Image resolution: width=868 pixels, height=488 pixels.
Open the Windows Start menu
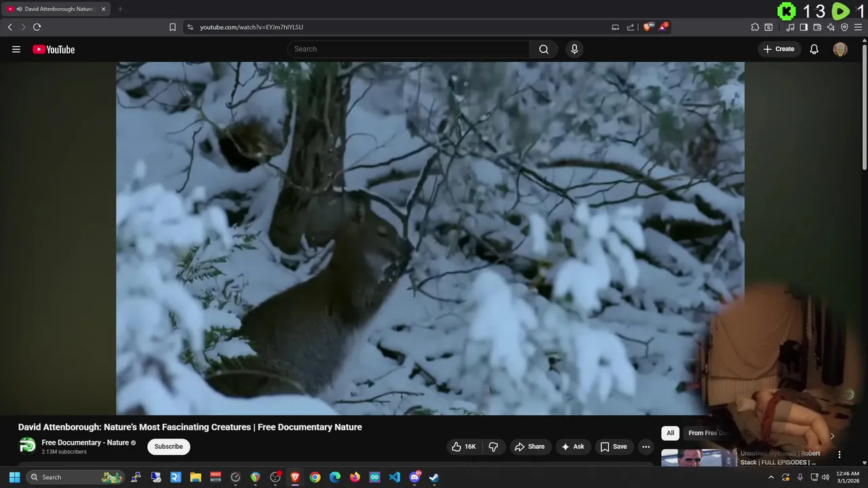[14, 477]
